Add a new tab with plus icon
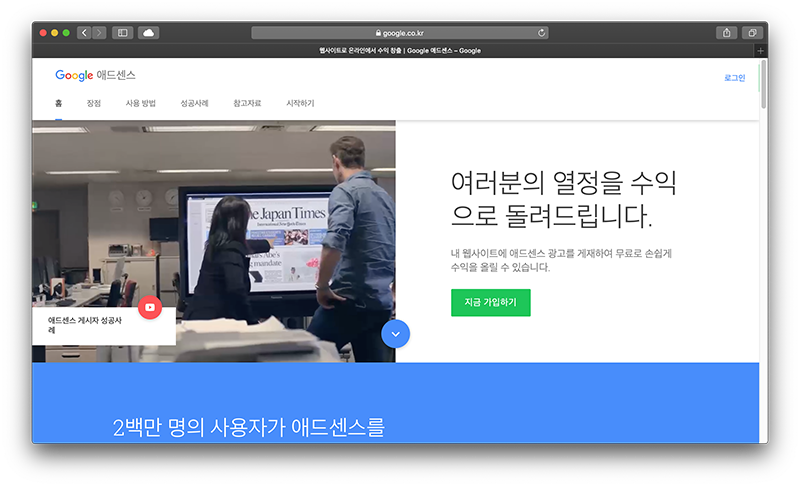Screen dimensions: 800x486 (760, 50)
